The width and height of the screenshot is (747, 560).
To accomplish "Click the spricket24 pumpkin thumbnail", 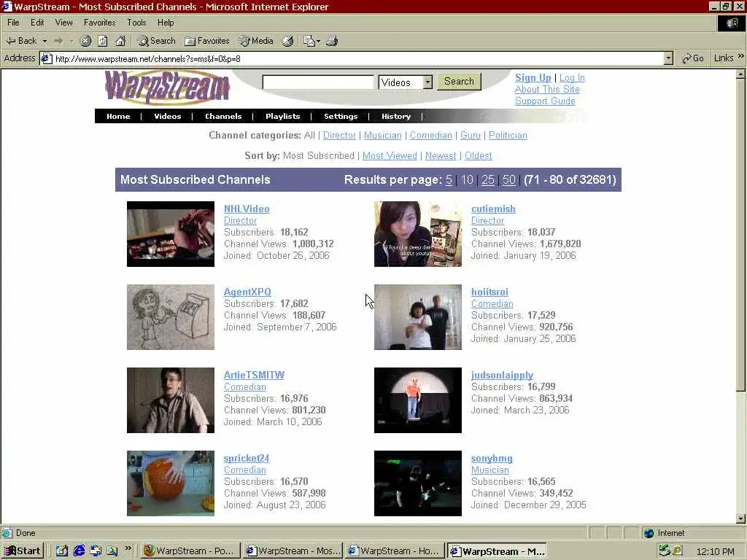I will click(x=171, y=483).
